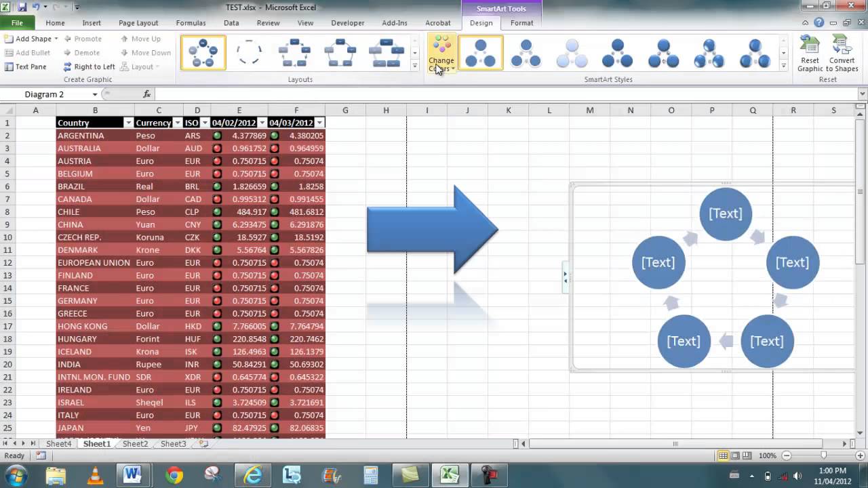868x488 pixels.
Task: Select the first flat SmartArt style
Action: (481, 53)
